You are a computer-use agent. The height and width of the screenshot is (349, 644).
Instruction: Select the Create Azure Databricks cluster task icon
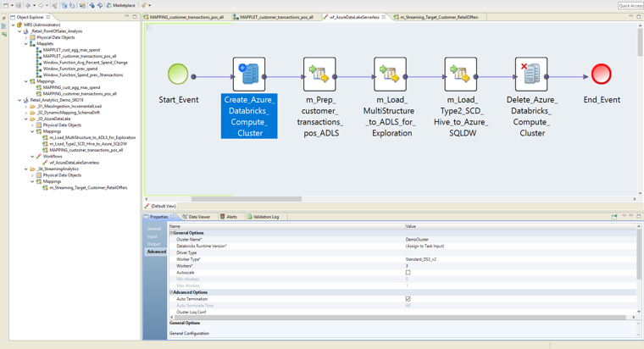[x=249, y=75]
